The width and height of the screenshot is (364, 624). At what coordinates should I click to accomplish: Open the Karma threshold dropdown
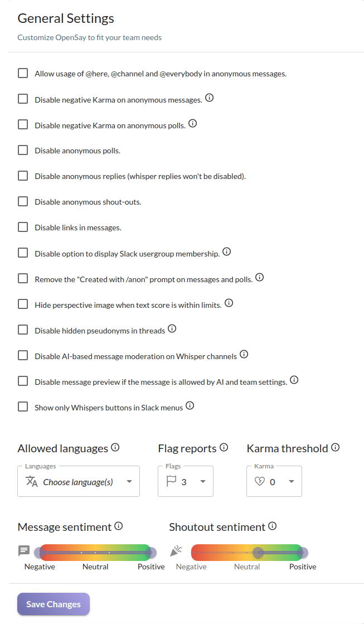[x=274, y=482]
